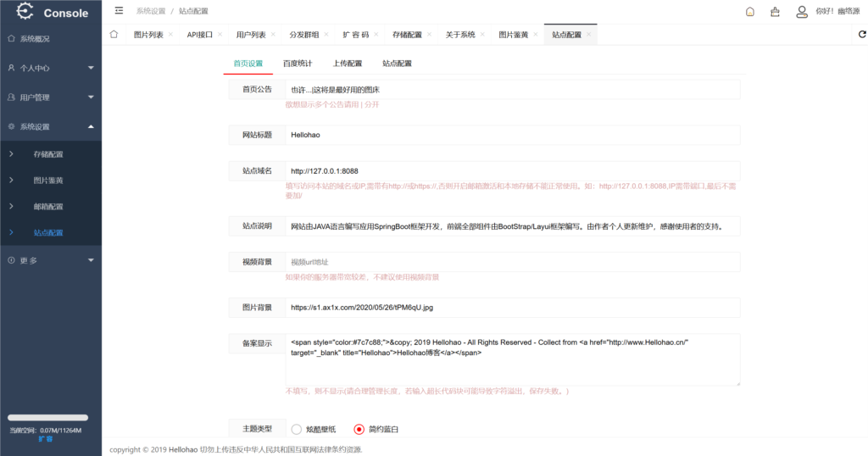Screen dimensions: 868x456
Task: Open 图片鉴黄 in sidebar submenu
Action: click(48, 181)
